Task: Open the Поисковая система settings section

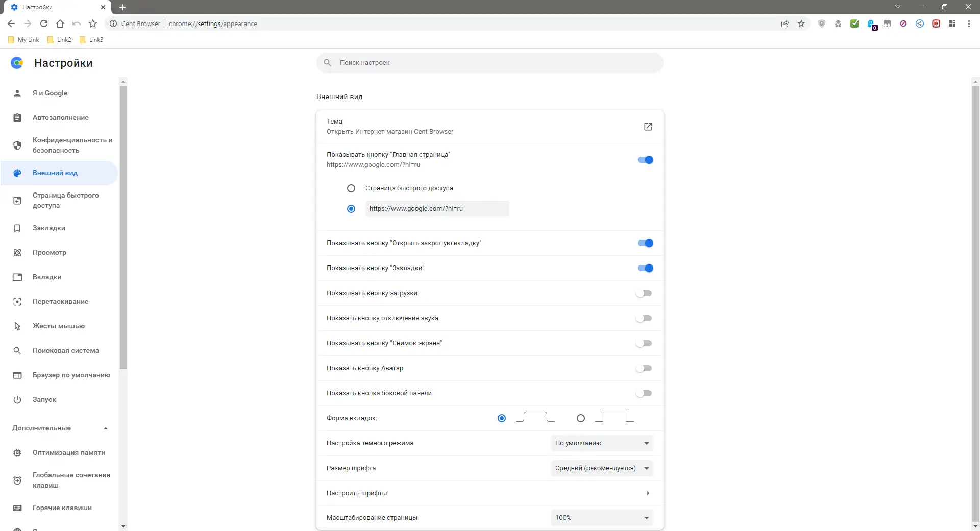Action: coord(65,351)
